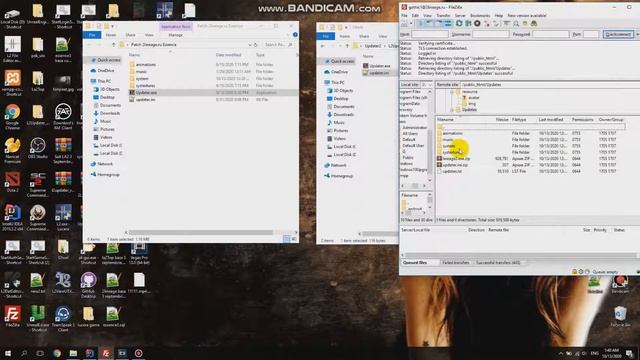Click binoculars file search icon in FileZilla
The height and width of the screenshot is (360, 640).
(534, 23)
